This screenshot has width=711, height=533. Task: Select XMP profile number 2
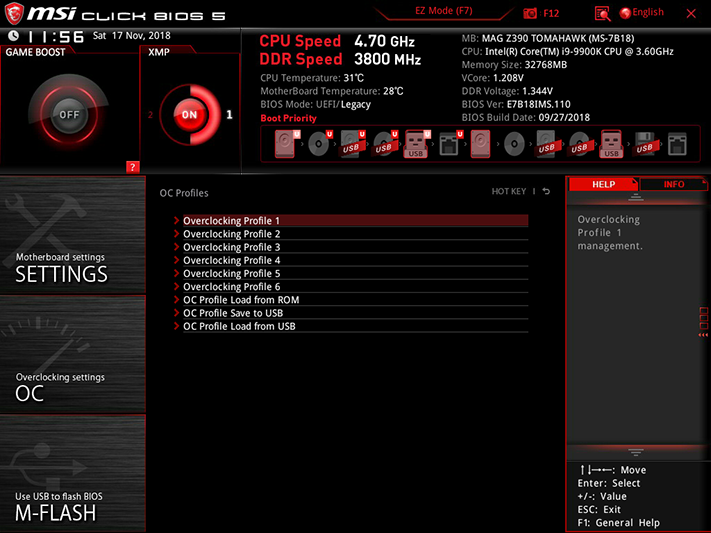[x=151, y=115]
